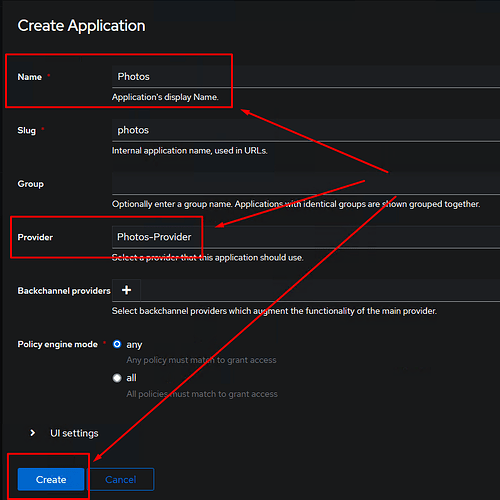The width and height of the screenshot is (500, 500).
Task: Click the Backchannel providers selection field
Action: (320, 290)
